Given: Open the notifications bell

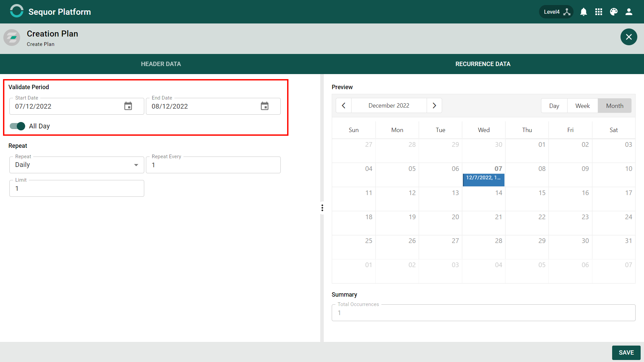Looking at the screenshot, I should pos(584,12).
